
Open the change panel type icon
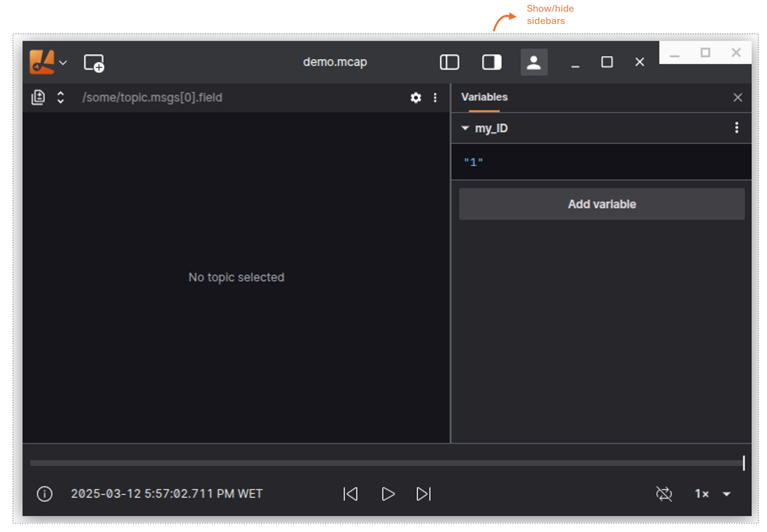point(38,97)
